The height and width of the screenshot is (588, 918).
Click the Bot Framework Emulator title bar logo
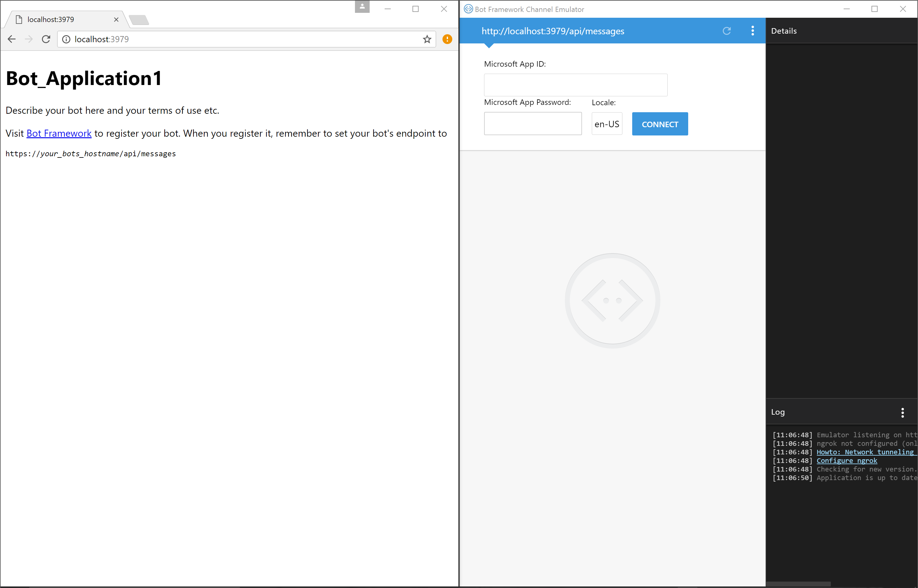pyautogui.click(x=468, y=9)
